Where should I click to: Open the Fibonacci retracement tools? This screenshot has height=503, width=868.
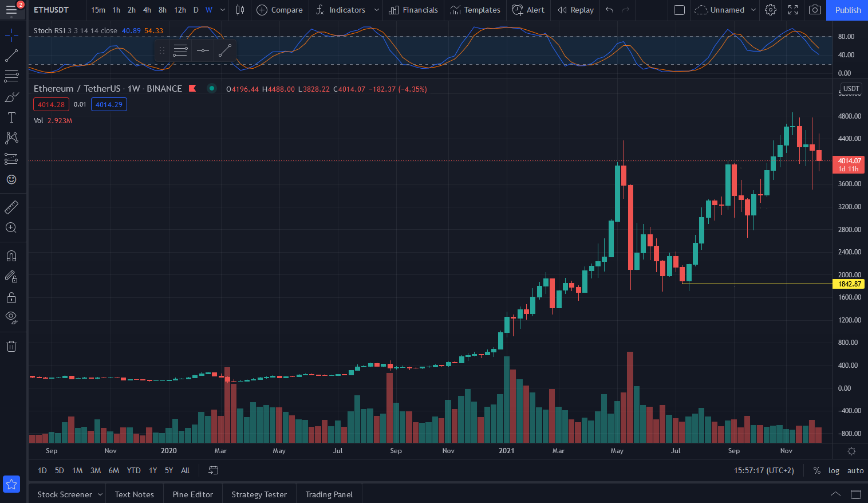[11, 76]
